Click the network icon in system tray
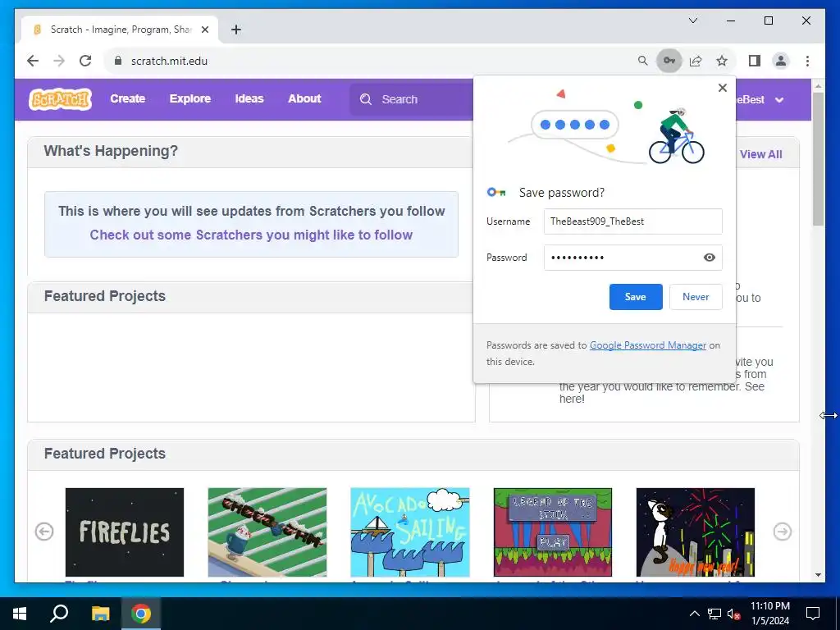Viewport: 840px width, 630px height. click(x=714, y=614)
